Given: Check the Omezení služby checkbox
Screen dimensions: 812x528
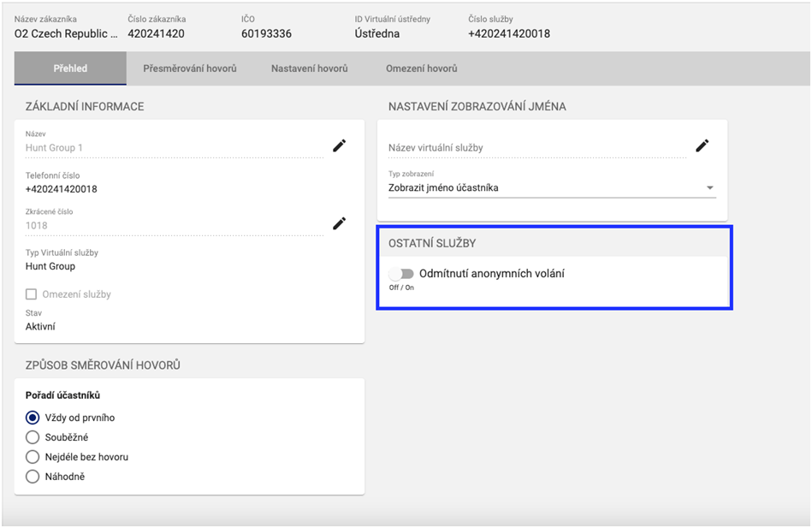Looking at the screenshot, I should coord(33,294).
